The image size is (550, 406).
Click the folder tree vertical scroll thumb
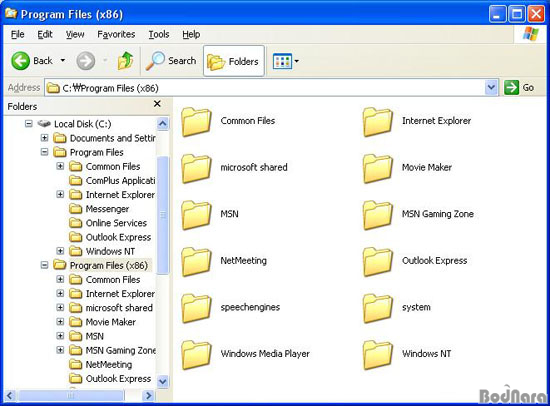162,214
